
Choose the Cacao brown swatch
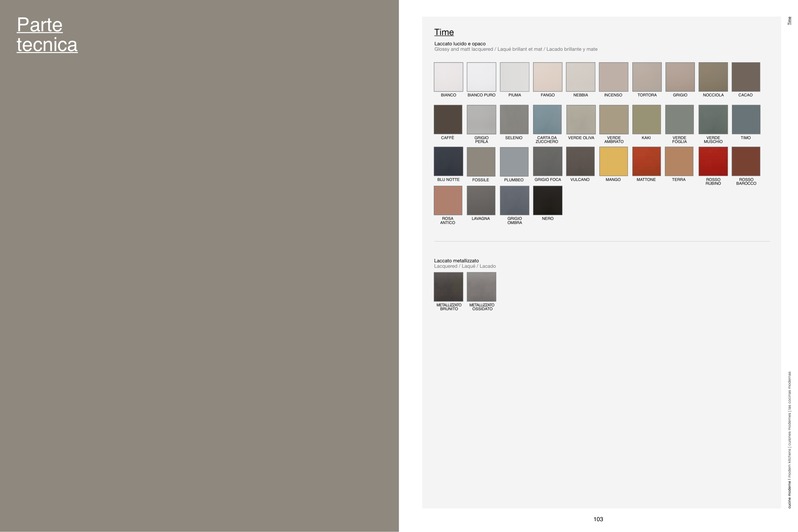coord(746,77)
